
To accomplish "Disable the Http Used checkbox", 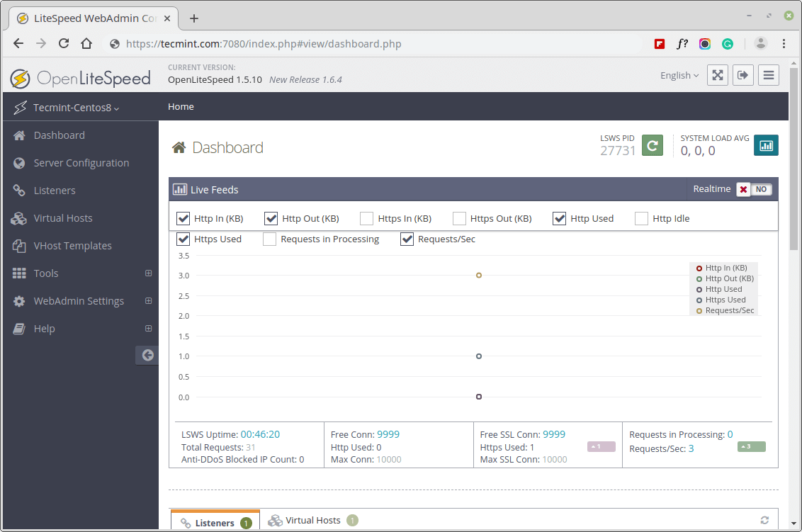I will click(560, 218).
